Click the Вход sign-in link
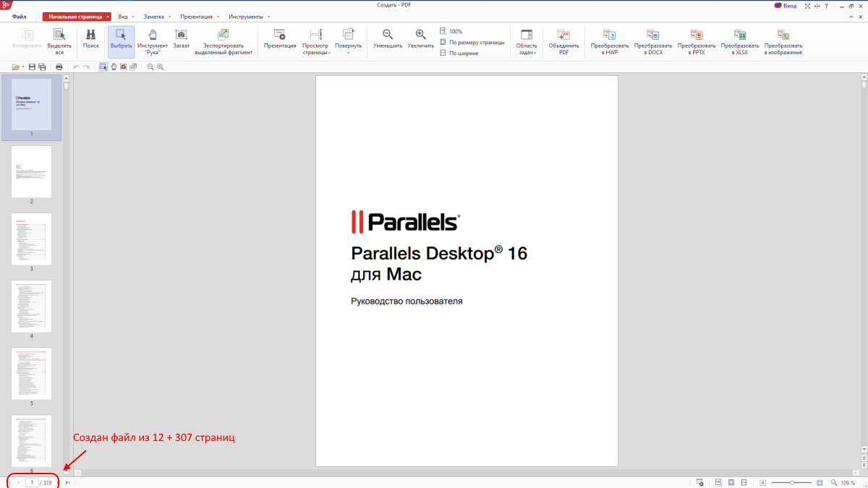The image size is (868, 488). (x=791, y=6)
